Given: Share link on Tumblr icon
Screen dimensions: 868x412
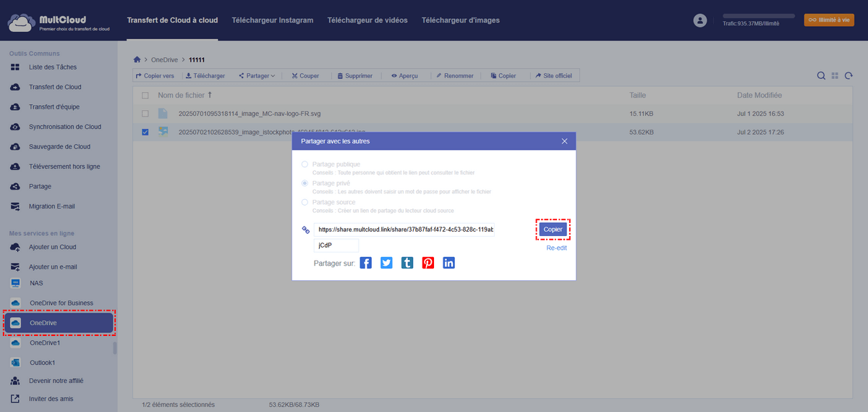Looking at the screenshot, I should point(407,263).
